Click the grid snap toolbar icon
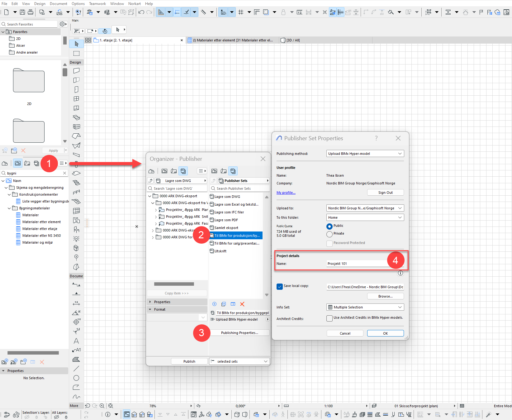Image resolution: width=512 pixels, height=420 pixels. click(x=241, y=12)
